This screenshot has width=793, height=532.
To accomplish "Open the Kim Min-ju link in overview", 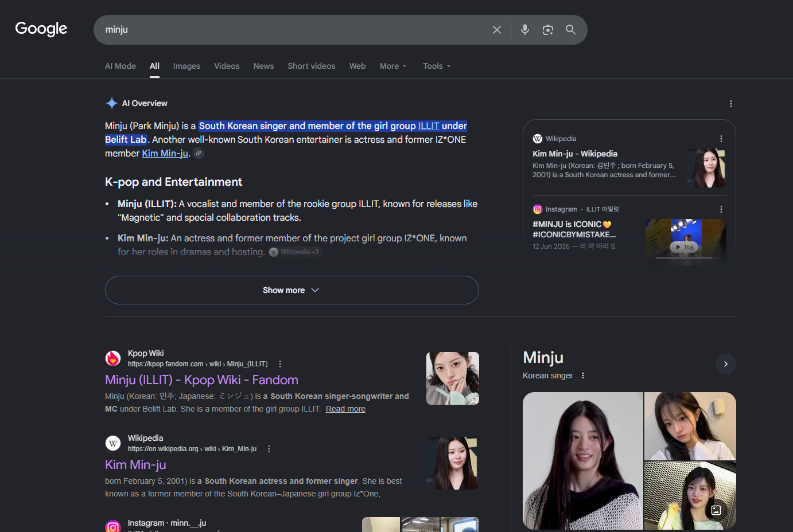I will coord(165,153).
